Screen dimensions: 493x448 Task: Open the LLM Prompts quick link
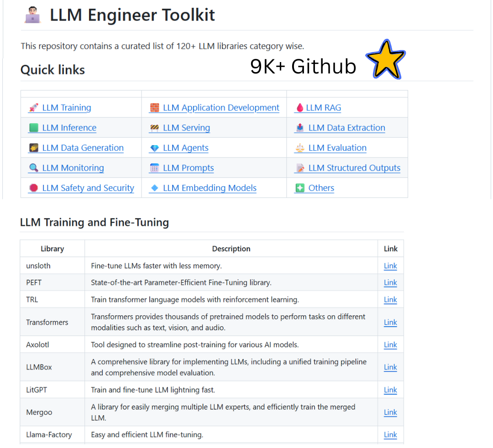point(189,168)
